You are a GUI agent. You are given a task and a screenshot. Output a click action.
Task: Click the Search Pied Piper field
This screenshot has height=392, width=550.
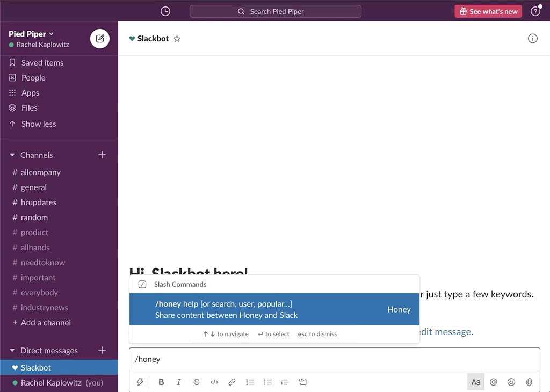point(276,11)
